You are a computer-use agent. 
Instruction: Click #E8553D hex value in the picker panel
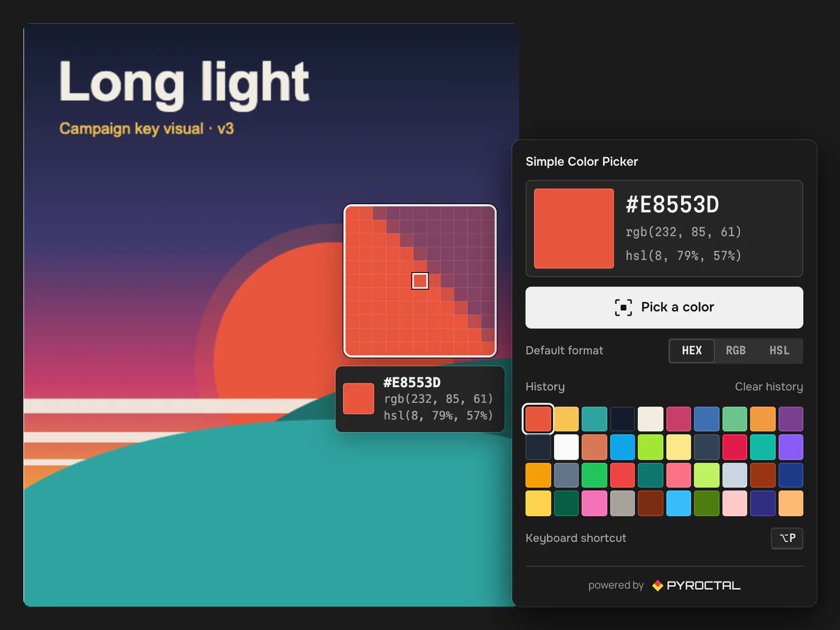click(672, 205)
